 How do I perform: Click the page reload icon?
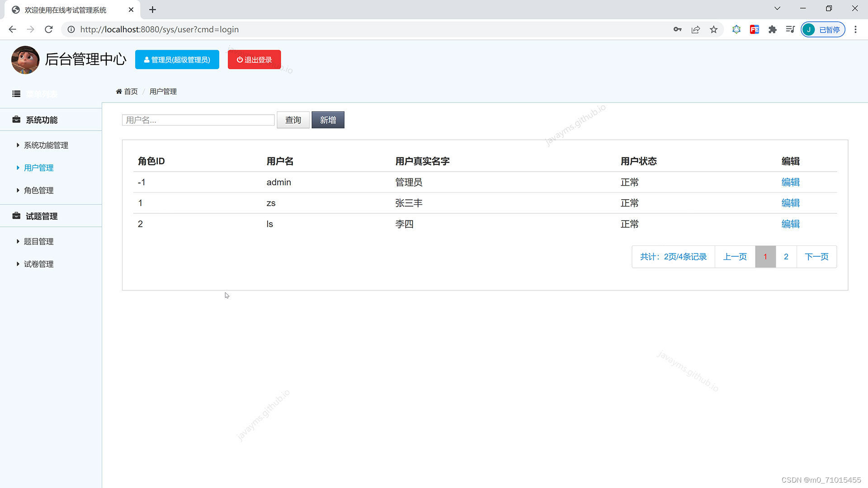point(48,29)
